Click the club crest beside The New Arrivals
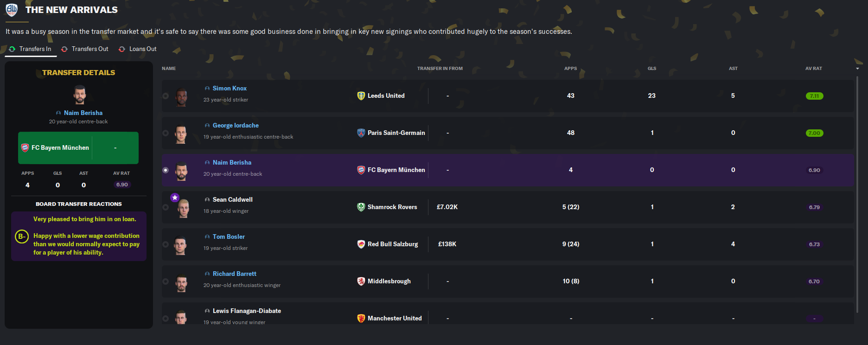 click(x=12, y=10)
